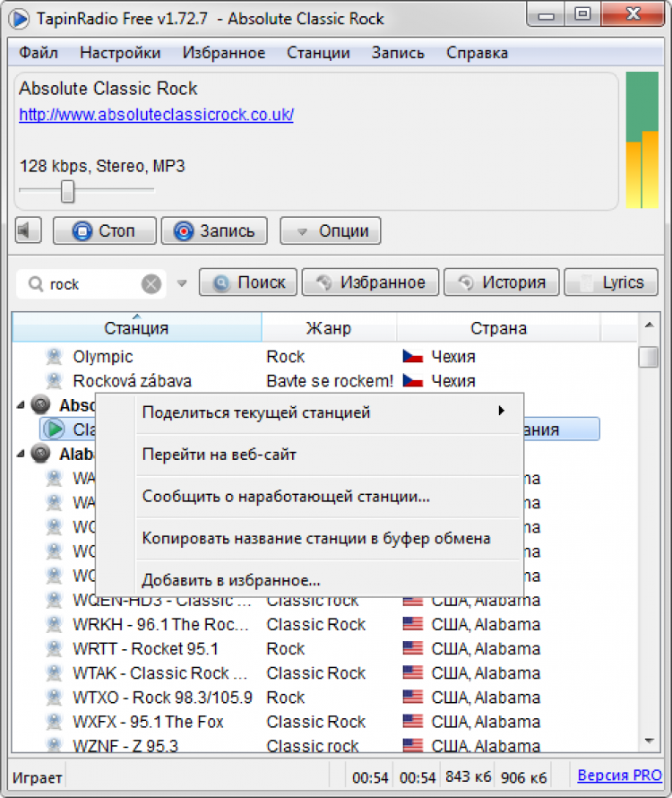Click the Alabama group icon
This screenshot has height=798, width=672.
pyautogui.click(x=40, y=453)
